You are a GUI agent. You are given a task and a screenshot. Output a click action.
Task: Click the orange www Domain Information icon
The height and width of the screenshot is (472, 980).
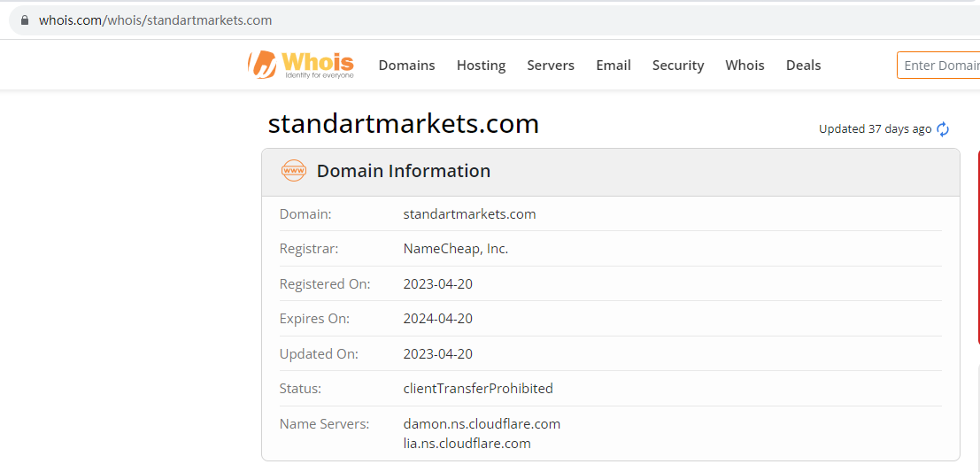tap(294, 171)
